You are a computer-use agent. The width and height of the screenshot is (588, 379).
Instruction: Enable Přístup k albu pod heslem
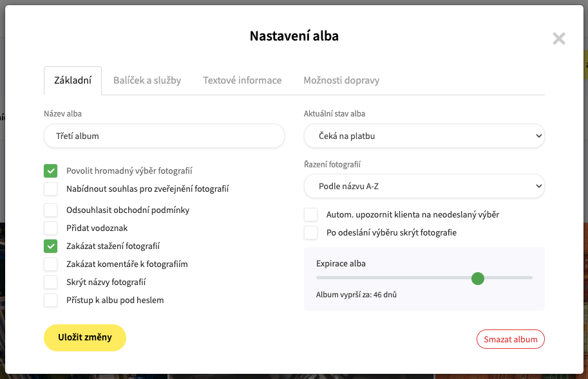tap(51, 300)
